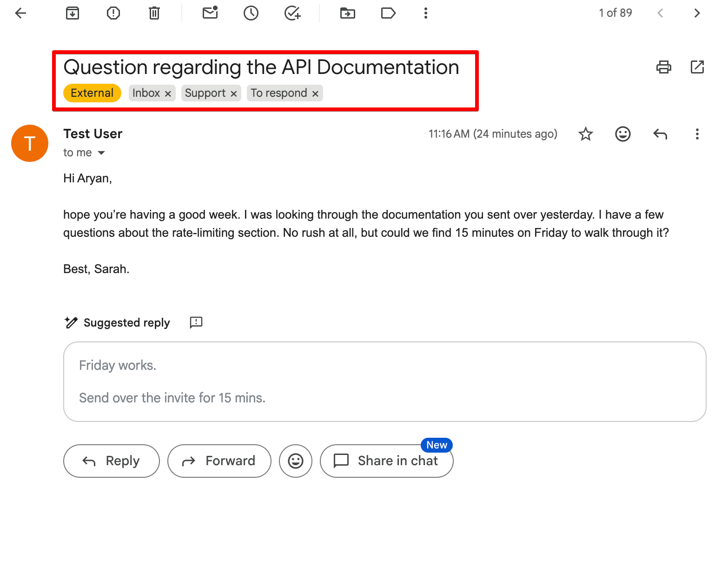The height and width of the screenshot is (588, 728).
Task: Remove the Inbox label
Action: (x=168, y=94)
